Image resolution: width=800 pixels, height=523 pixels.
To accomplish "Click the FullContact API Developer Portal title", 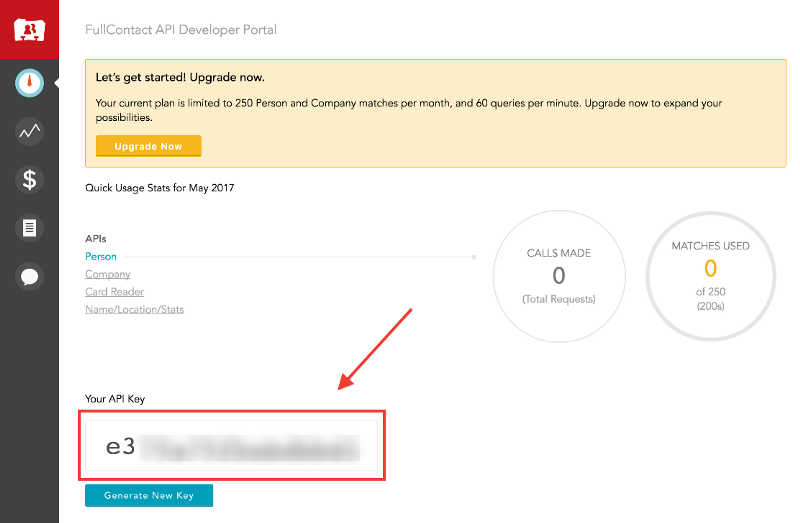I will [181, 30].
